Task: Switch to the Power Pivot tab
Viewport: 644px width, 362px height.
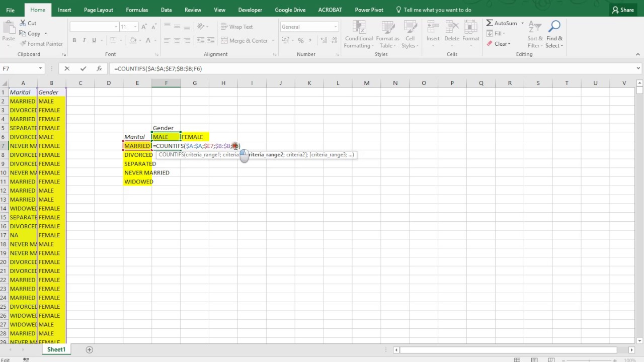Action: click(x=369, y=10)
